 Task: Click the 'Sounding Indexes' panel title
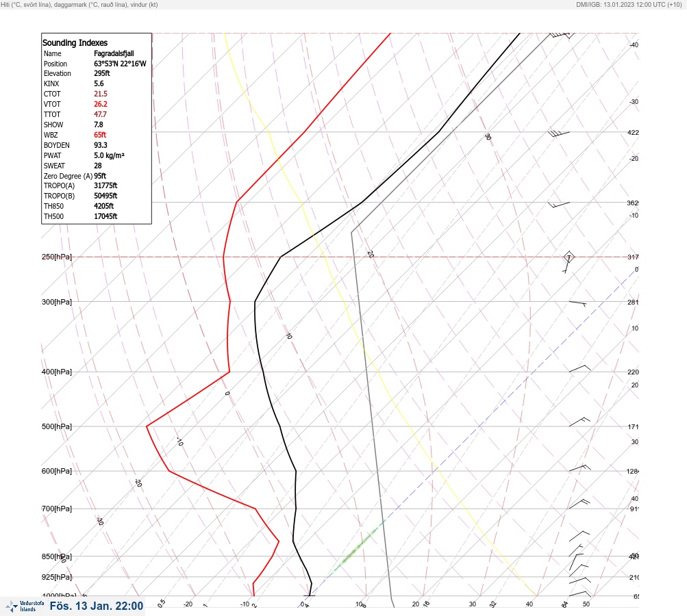75,43
